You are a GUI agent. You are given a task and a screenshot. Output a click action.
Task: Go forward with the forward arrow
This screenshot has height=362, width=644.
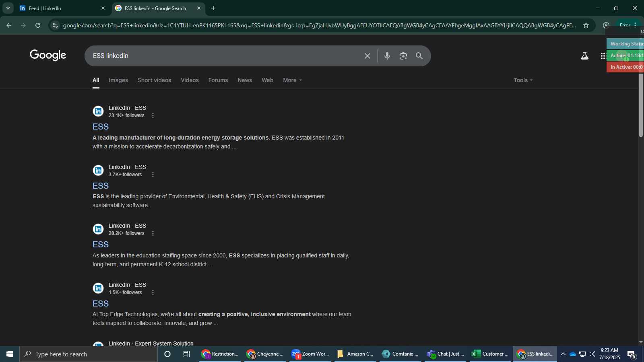click(23, 25)
